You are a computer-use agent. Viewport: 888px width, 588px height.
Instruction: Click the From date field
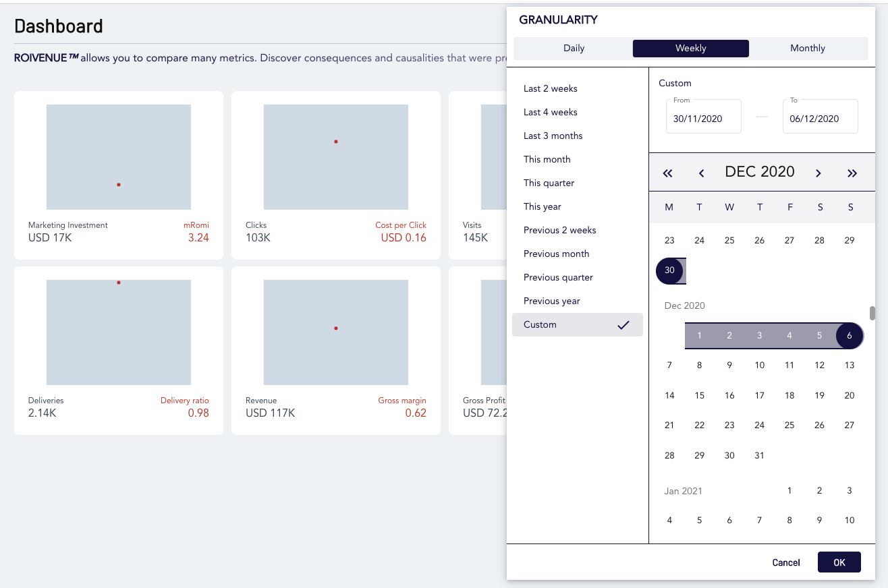tap(704, 117)
